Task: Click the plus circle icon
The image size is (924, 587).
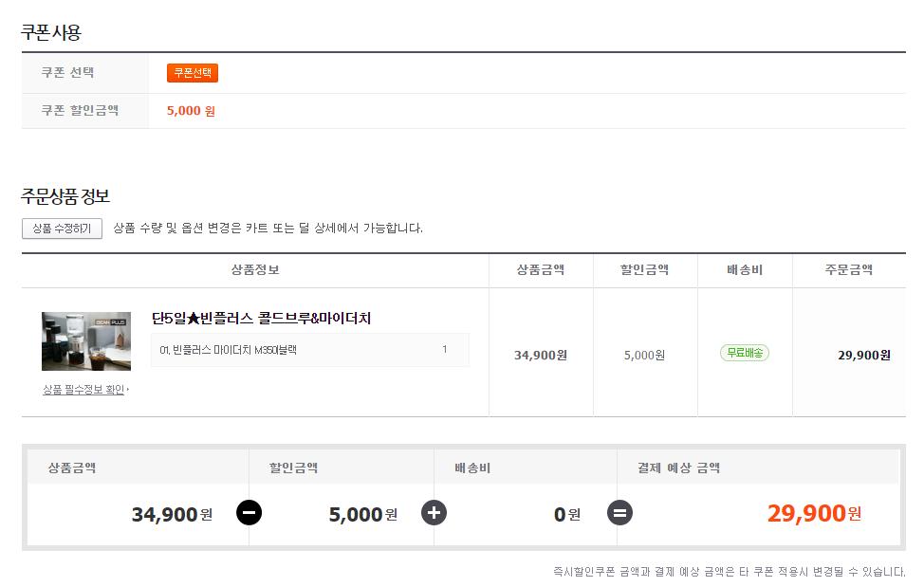Action: point(434,513)
